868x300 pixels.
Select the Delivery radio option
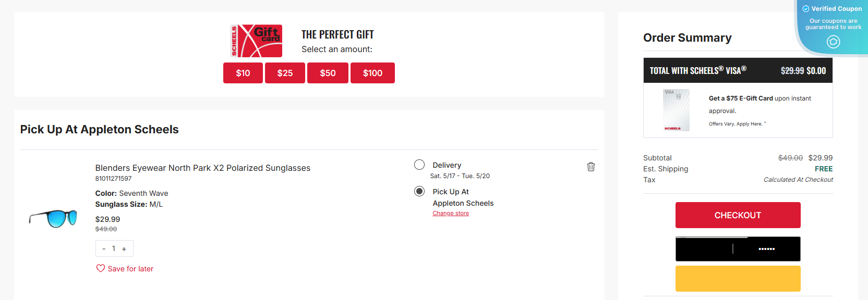pyautogui.click(x=419, y=165)
